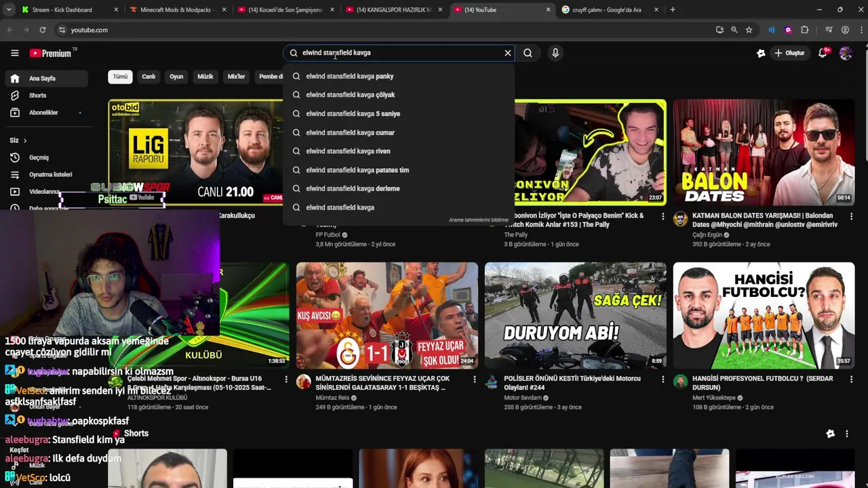Click Arama tahminlerini bildirme link
Screen dimensions: 868x488
coord(478,220)
